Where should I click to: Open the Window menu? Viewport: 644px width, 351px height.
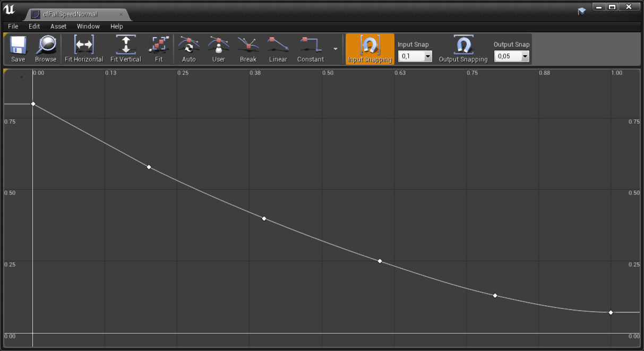pyautogui.click(x=88, y=26)
